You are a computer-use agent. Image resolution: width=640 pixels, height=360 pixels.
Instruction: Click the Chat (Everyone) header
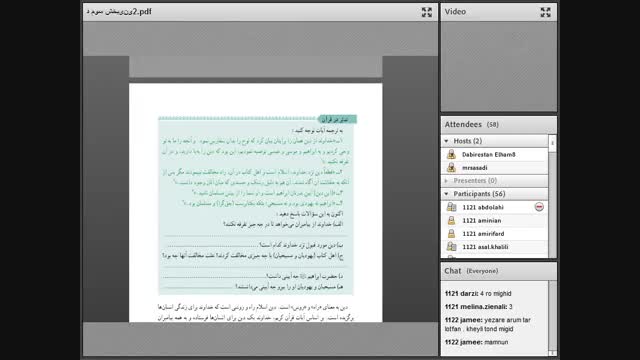point(471,271)
